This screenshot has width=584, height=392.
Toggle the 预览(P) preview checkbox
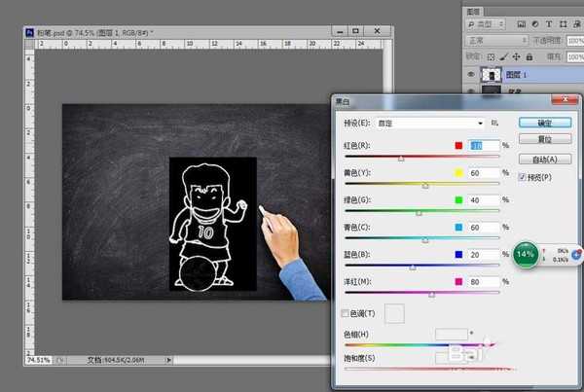[522, 177]
